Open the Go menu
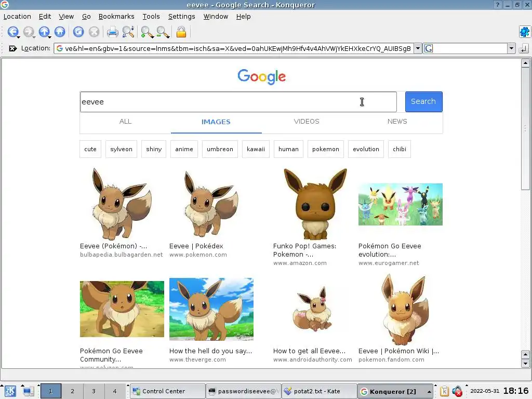The width and height of the screenshot is (532, 399). (86, 16)
